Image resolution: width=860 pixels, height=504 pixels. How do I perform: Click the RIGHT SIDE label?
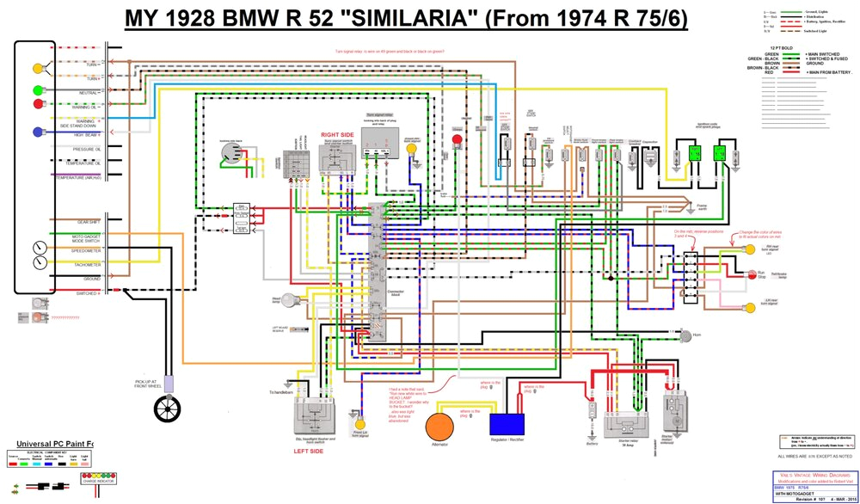click(338, 134)
